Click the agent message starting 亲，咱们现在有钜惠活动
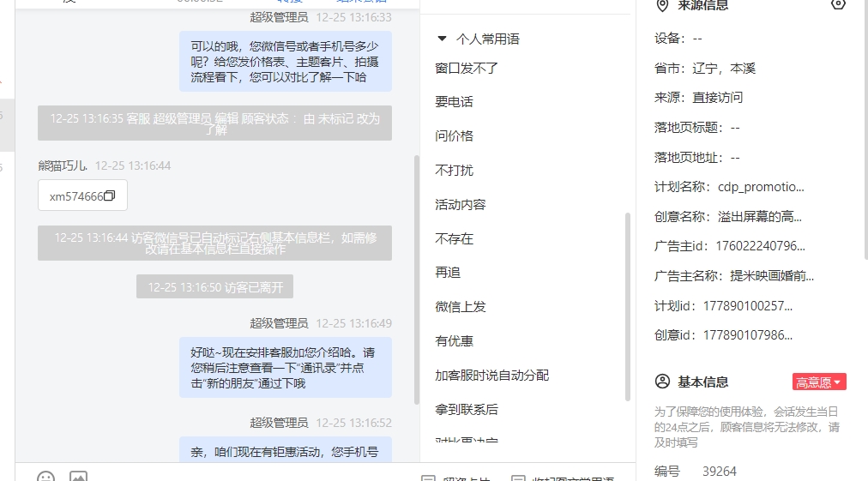The image size is (868, 481). tap(285, 449)
